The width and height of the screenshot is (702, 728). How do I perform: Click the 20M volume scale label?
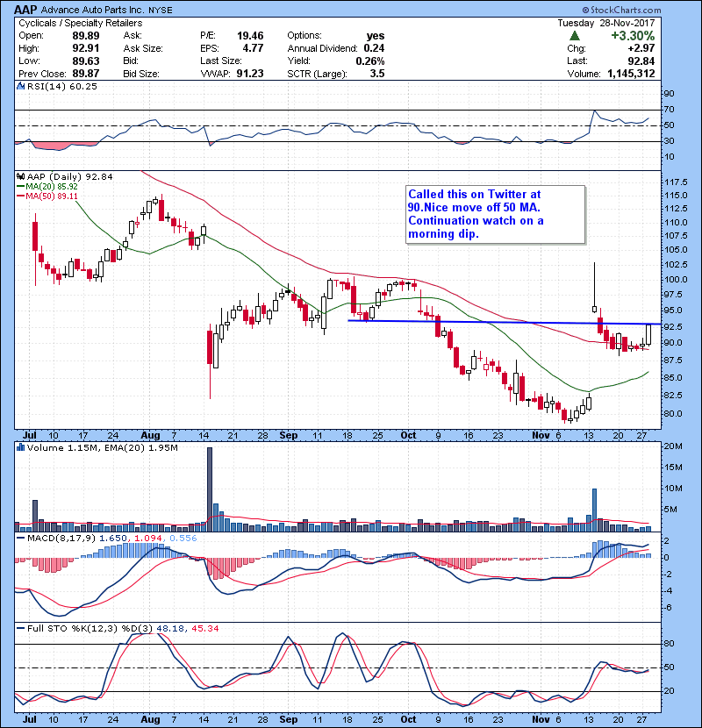(x=673, y=446)
